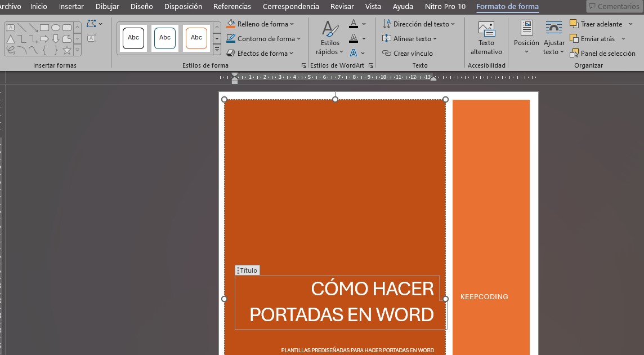Viewport: 644px width, 355px height.
Task: Apply the black outline Abc shape style
Action: coord(133,38)
